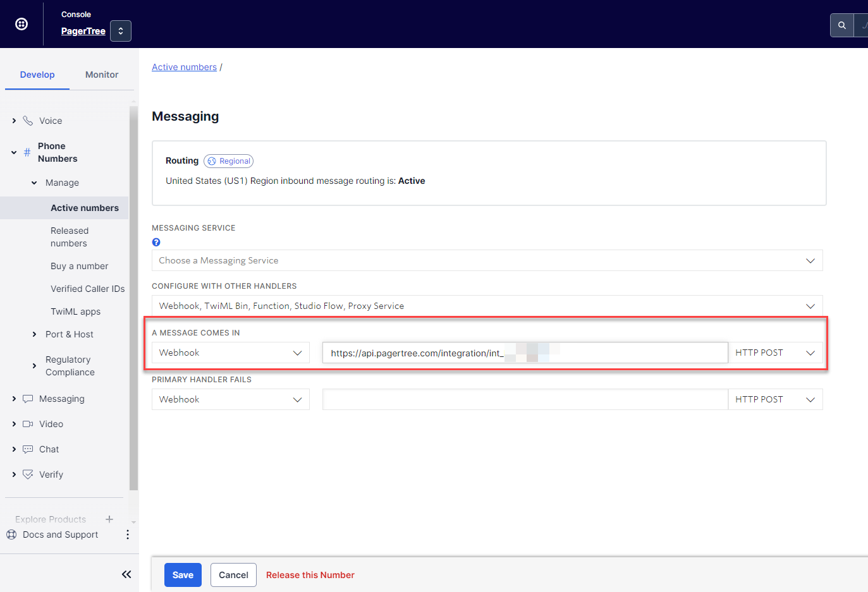Open the account switcher next to PagerTree
This screenshot has width=868, height=592.
[121, 31]
